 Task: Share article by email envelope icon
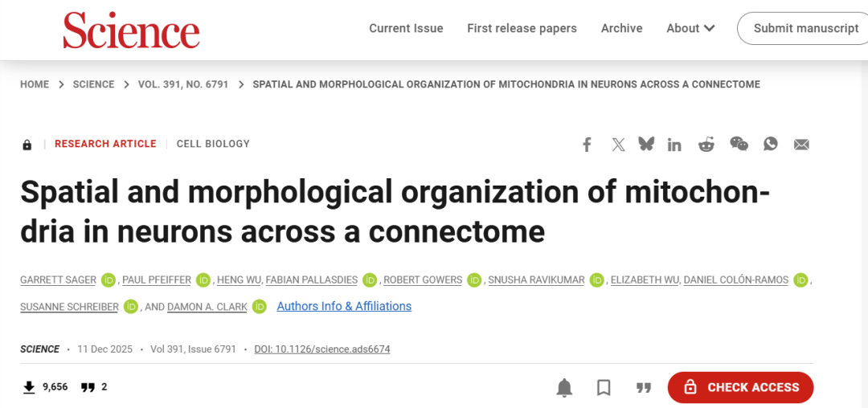(x=801, y=145)
